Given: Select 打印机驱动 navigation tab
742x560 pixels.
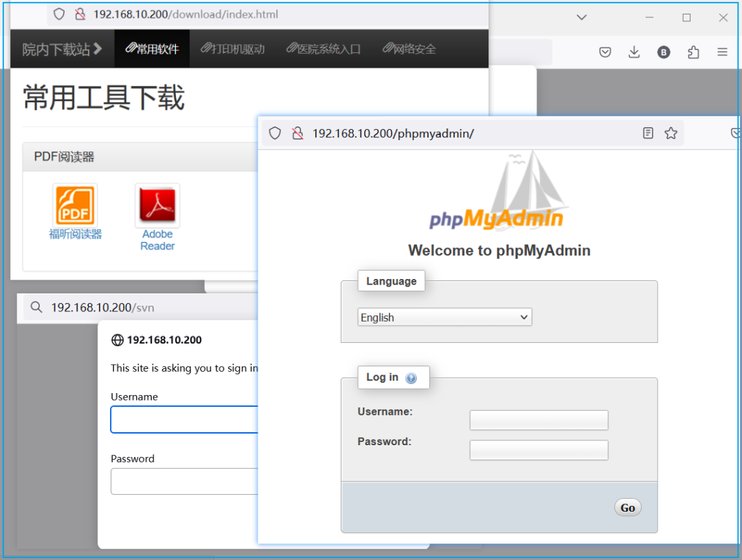Looking at the screenshot, I should [233, 49].
